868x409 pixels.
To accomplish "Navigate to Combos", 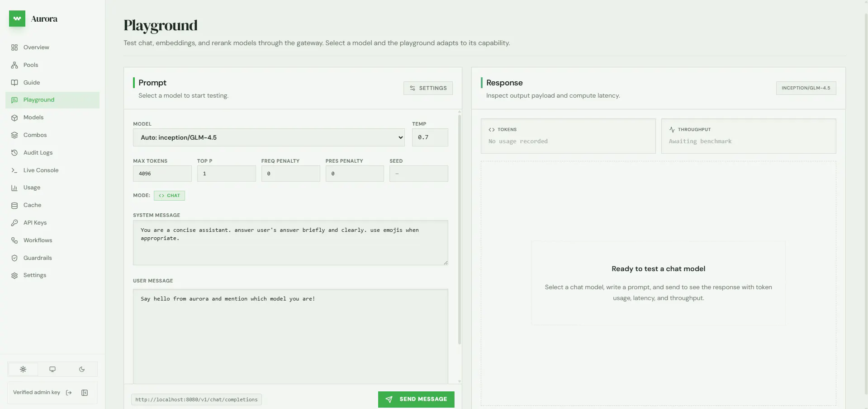I will [52, 135].
